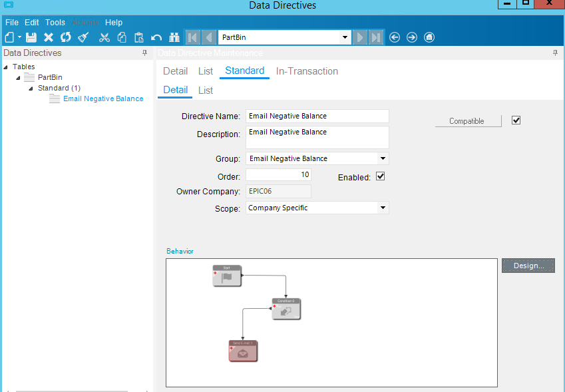Image resolution: width=565 pixels, height=392 pixels.
Task: Select Email Negative Balance tree item
Action: (103, 98)
